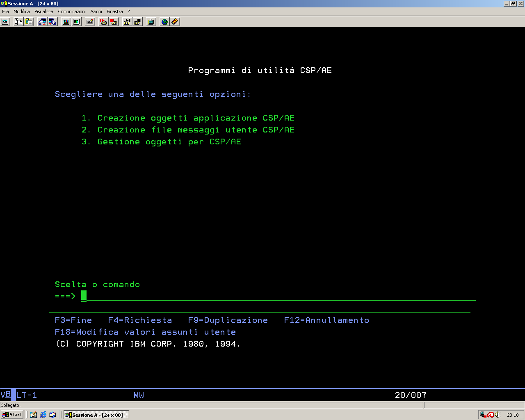Click the Record macro icon
The width and height of the screenshot is (525, 420).
tap(103, 22)
